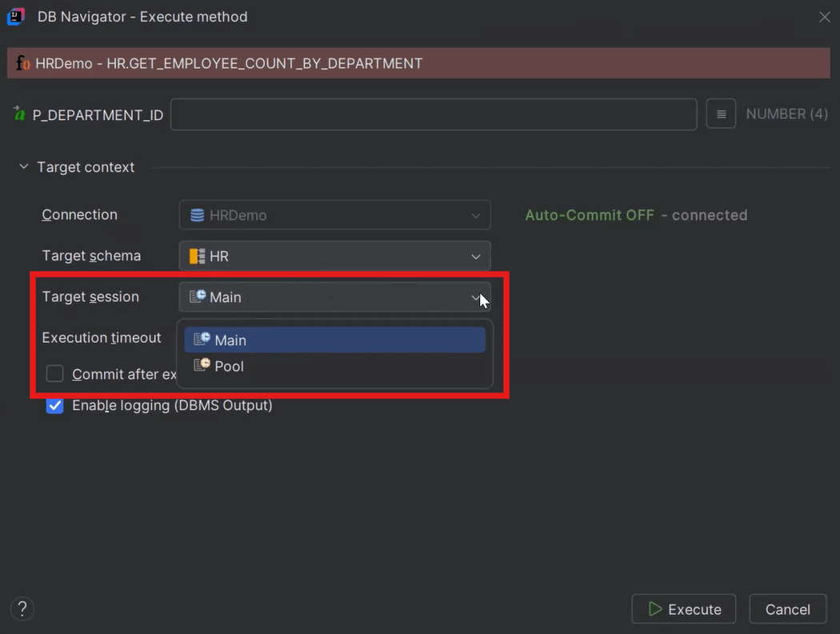Click the Cancel button
This screenshot has width=840, height=634.
pos(787,608)
